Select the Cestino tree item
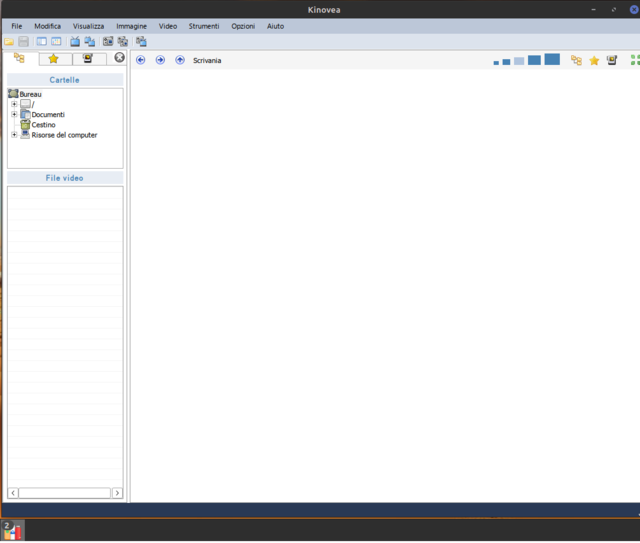The height and width of the screenshot is (543, 640). click(43, 125)
